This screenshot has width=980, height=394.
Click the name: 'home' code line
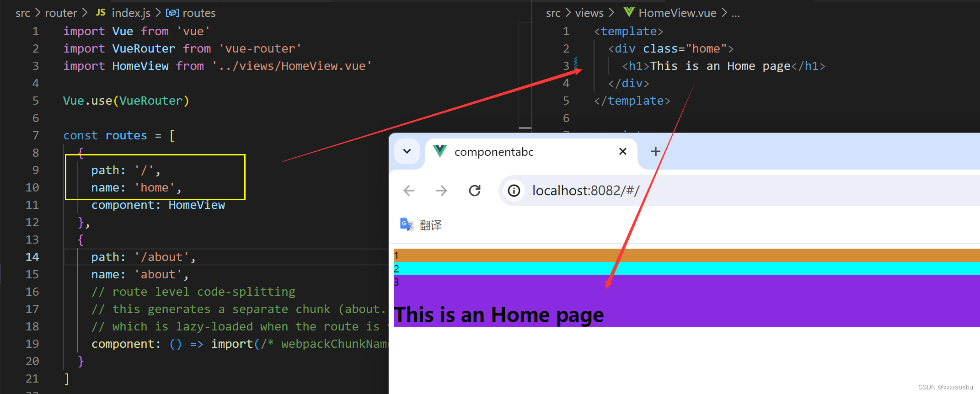pos(136,187)
